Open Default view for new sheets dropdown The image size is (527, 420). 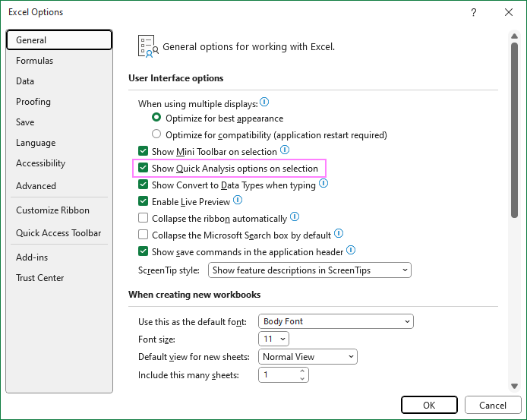coord(308,356)
